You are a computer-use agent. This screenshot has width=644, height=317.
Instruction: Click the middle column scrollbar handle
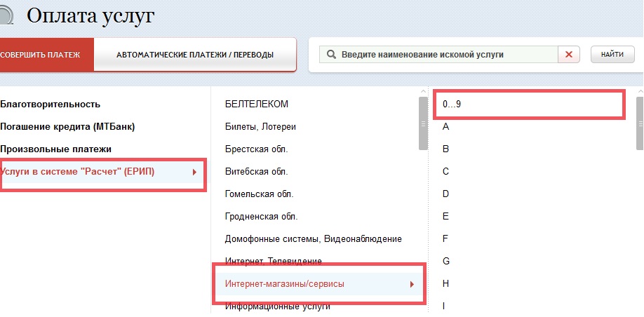coord(423,123)
